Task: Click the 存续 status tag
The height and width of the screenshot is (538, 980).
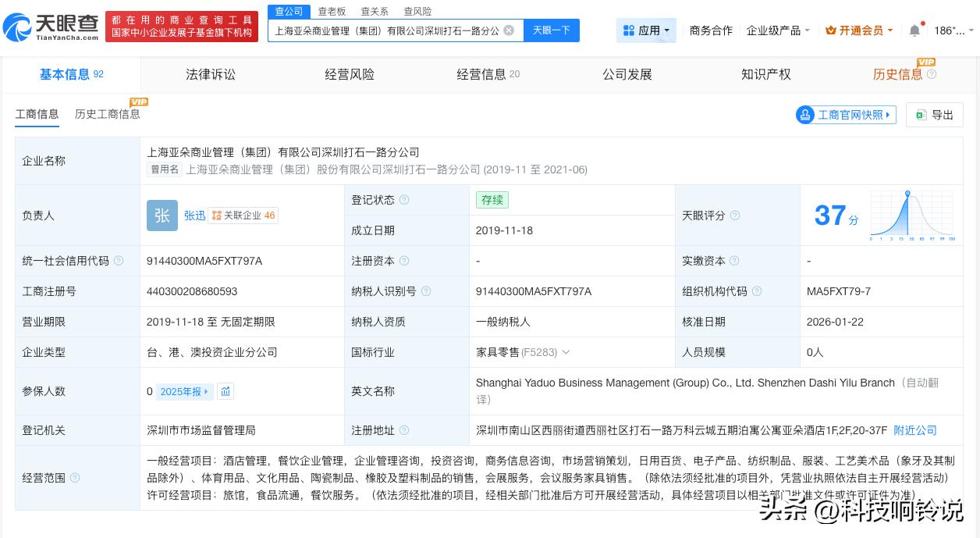Action: click(492, 200)
